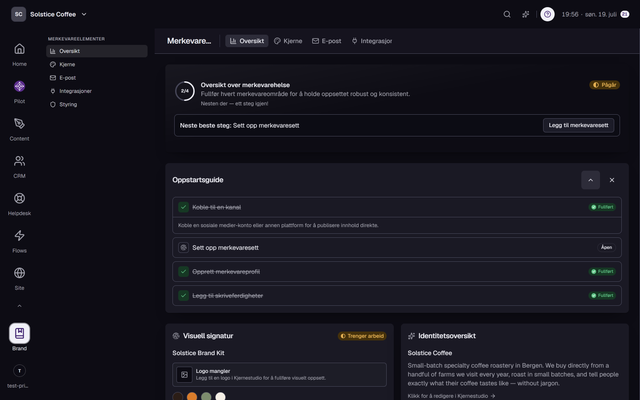
Task: Toggle the Opprett merkevareprofil checkbox
Action: coord(183,271)
